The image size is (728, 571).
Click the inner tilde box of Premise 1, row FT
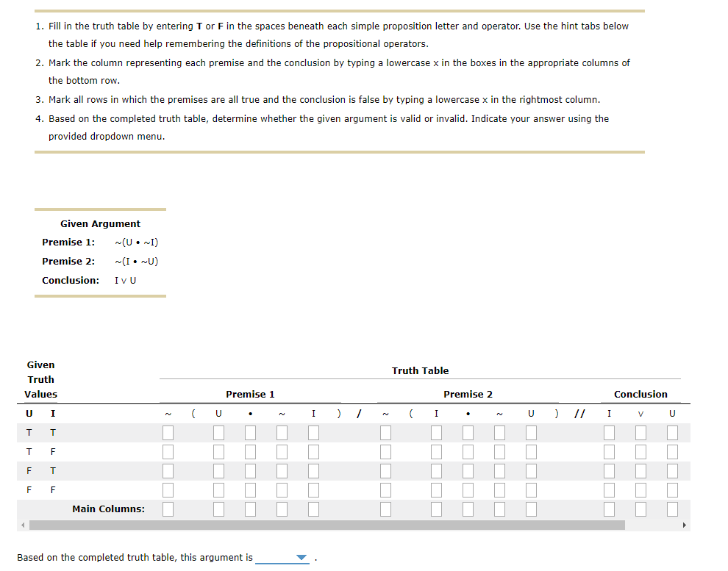pos(282,470)
